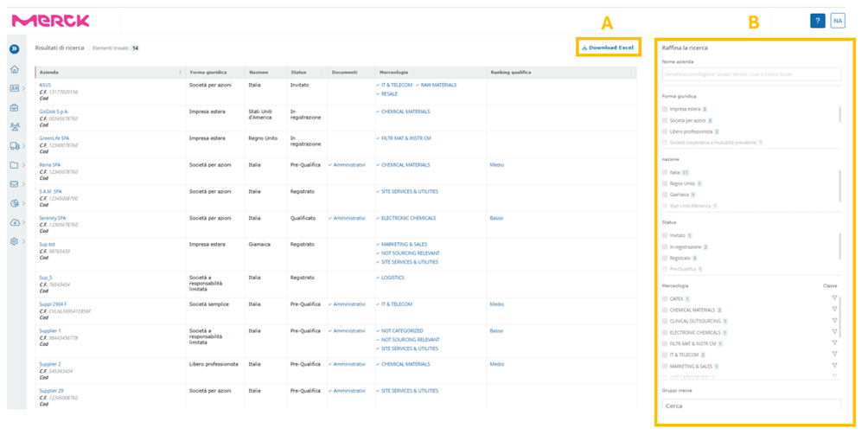Screen dimensions: 868x435
Task: Open the ID card icon in sidebar
Action: click(15, 88)
